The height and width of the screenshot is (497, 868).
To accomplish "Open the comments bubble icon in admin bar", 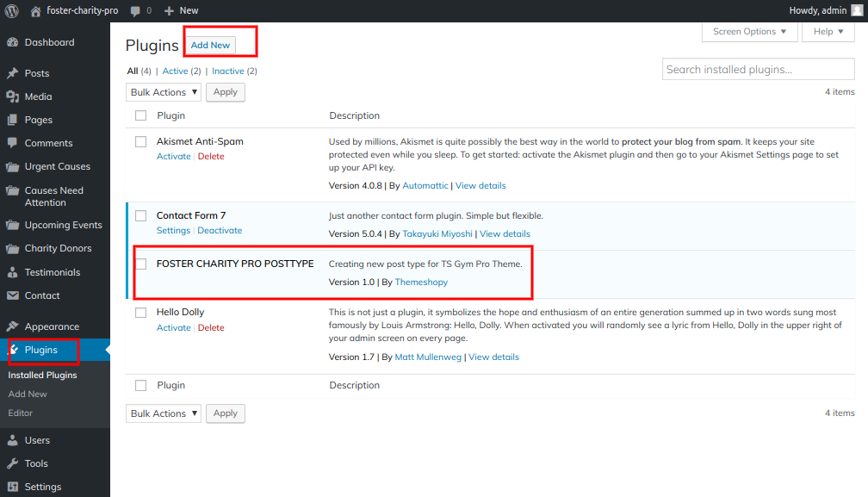I will pyautogui.click(x=135, y=11).
